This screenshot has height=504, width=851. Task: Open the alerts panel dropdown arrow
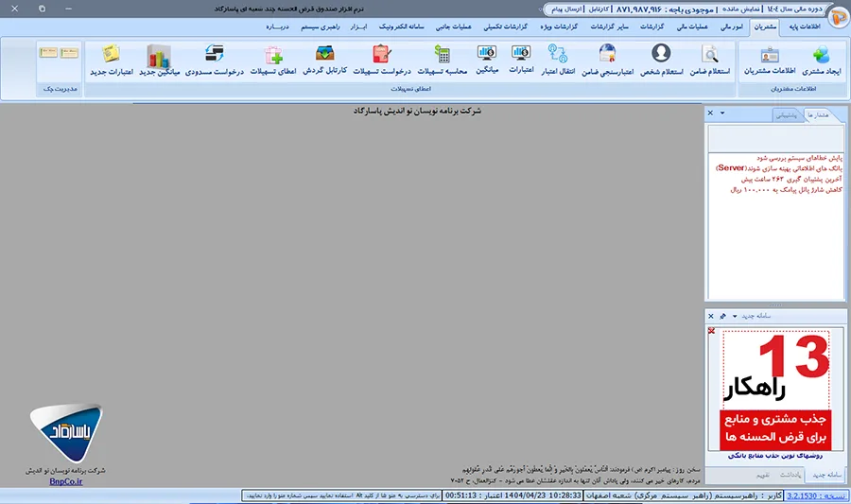(x=722, y=113)
